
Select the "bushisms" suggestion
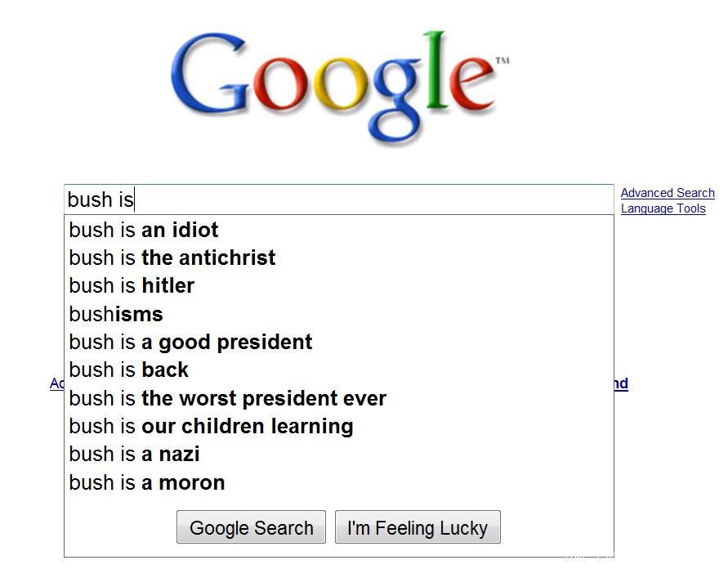point(339,314)
